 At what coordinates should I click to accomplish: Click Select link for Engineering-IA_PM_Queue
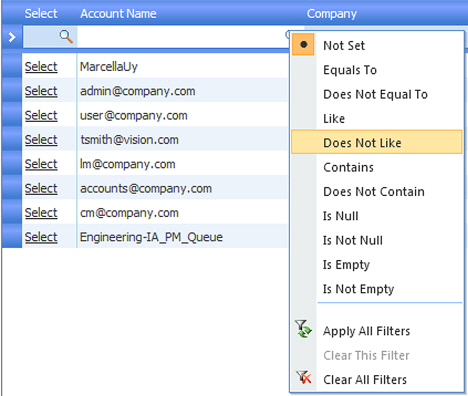point(41,237)
